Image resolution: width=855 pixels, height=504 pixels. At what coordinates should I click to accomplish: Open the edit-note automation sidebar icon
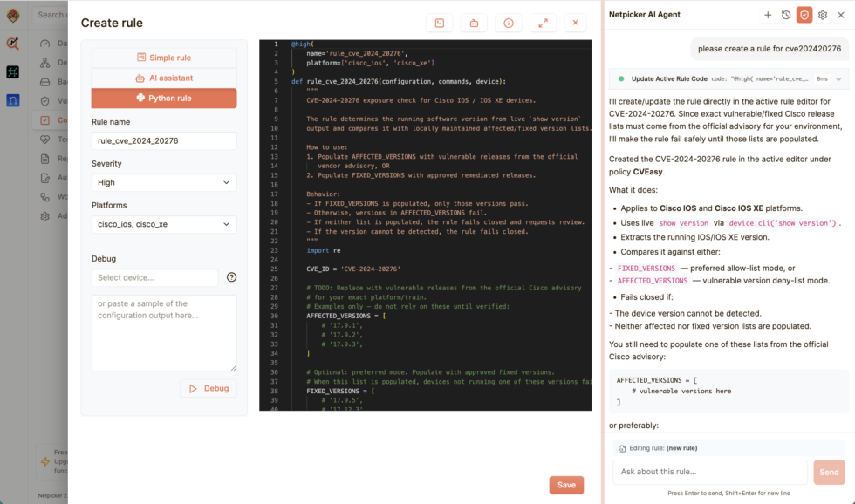(x=45, y=178)
